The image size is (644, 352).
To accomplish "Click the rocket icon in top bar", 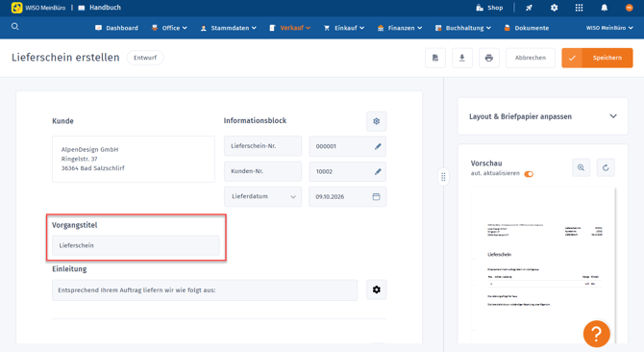I will point(529,8).
